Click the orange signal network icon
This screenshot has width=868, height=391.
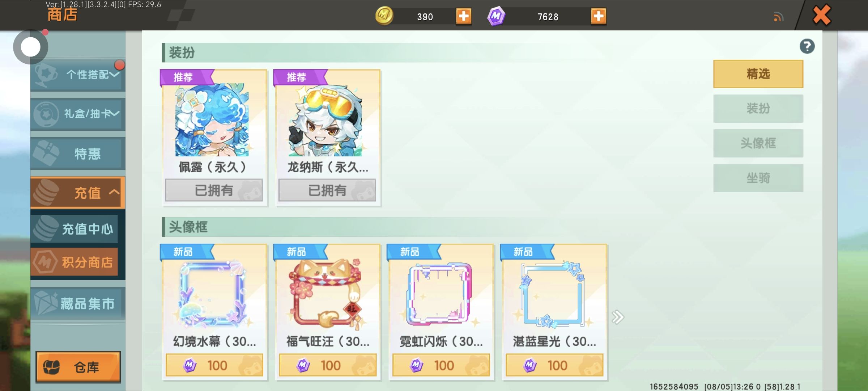click(778, 17)
